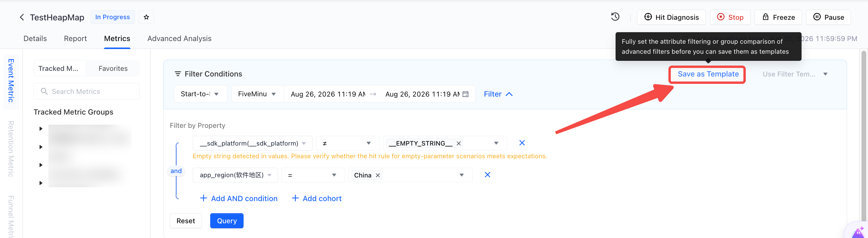Screen dimensions: 868x238
Task: Remove the China value tag
Action: 378,175
